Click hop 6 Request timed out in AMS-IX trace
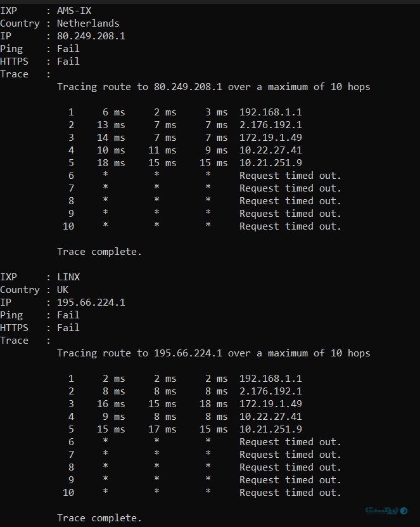The width and height of the screenshot is (420, 527). point(290,176)
